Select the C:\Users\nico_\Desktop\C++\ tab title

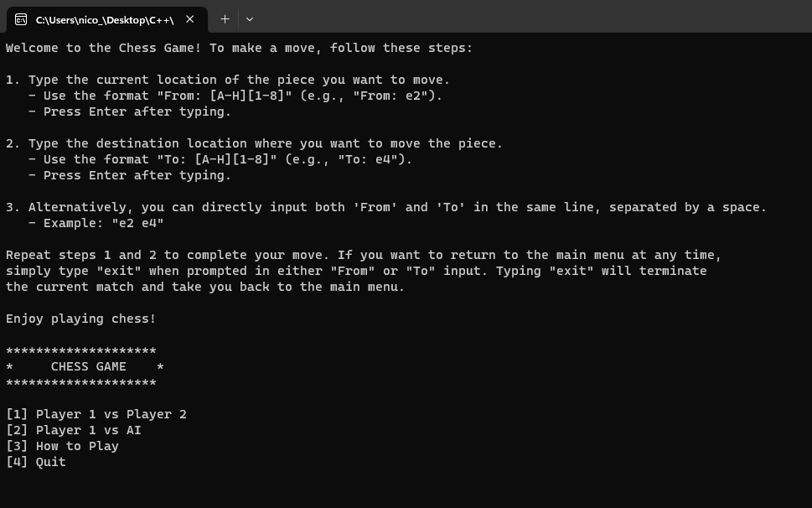click(x=105, y=20)
